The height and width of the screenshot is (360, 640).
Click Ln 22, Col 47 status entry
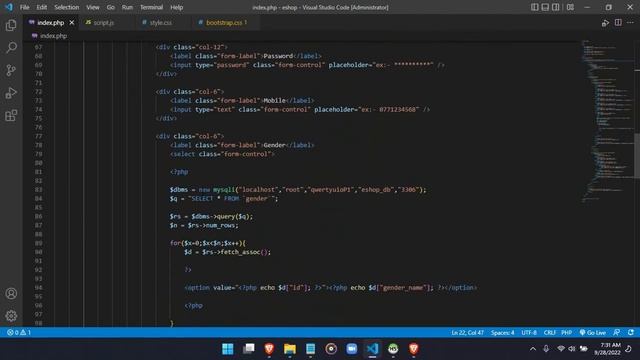tap(467, 333)
